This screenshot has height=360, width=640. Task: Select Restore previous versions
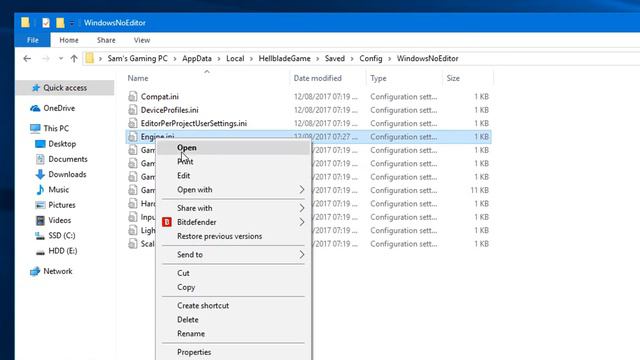(x=234, y=236)
